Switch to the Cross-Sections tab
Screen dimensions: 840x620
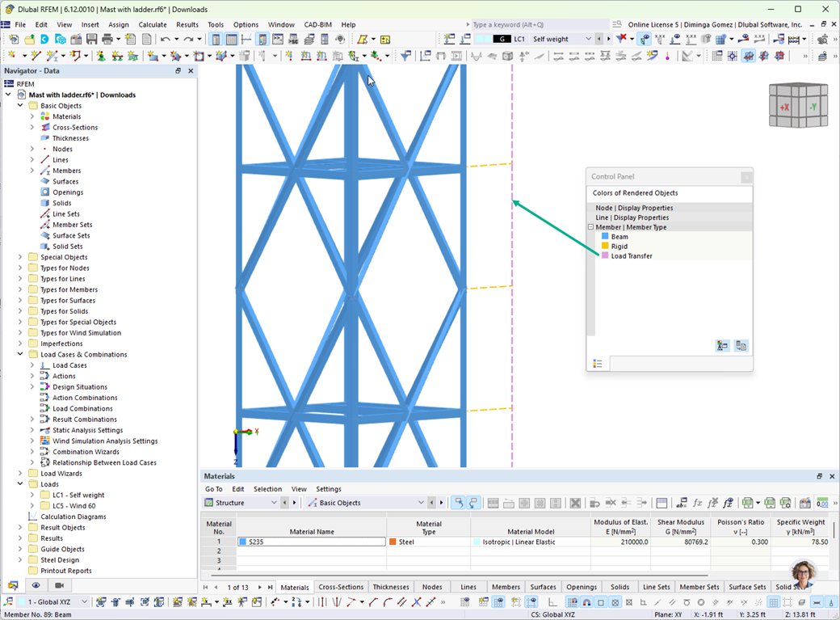[x=341, y=587]
